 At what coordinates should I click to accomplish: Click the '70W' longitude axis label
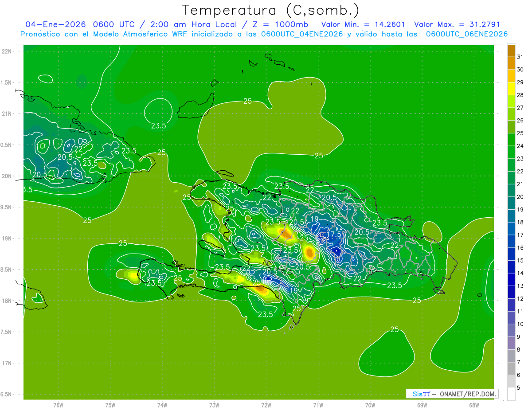370,405
